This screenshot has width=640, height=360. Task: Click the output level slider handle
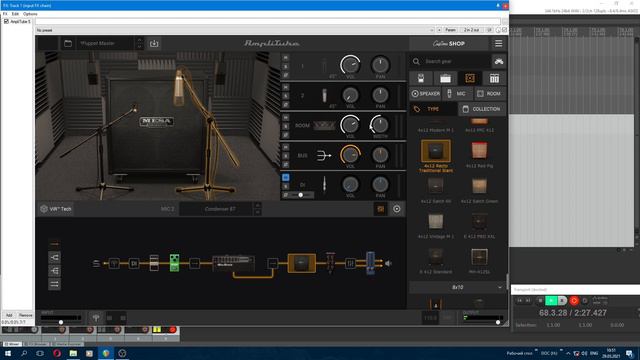click(498, 322)
